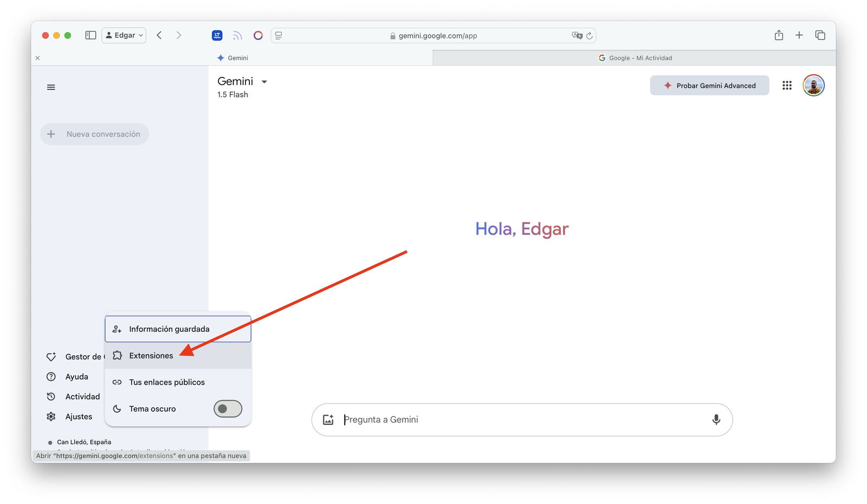The image size is (867, 504).
Task: Click the Gem manager heart icon
Action: (51, 357)
